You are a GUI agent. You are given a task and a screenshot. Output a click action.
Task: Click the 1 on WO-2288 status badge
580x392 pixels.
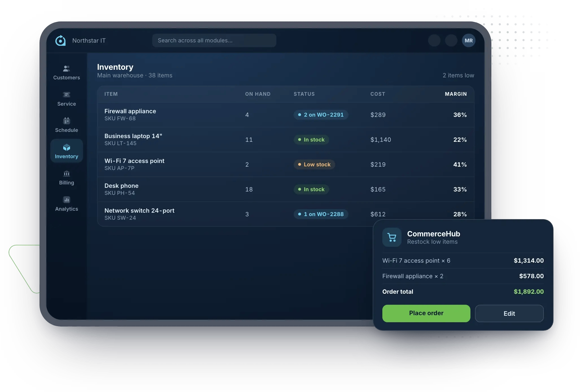321,214
